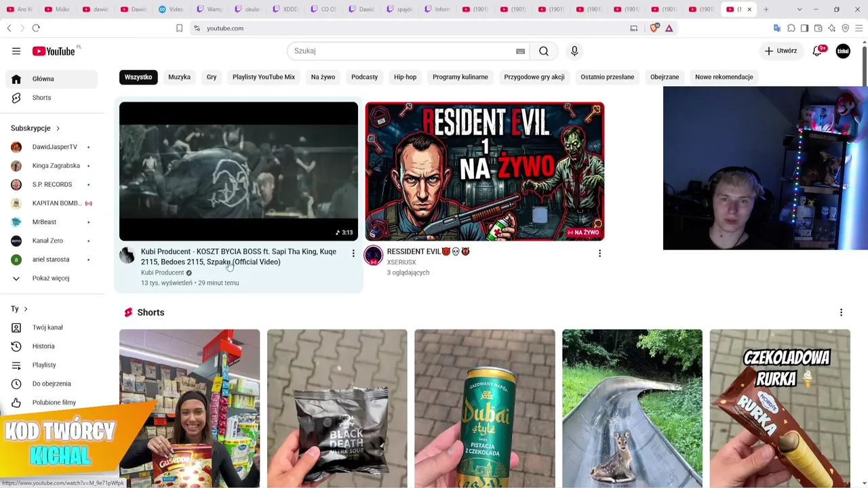This screenshot has height=488, width=868.
Task: Open the Leo AI sparkle icon
Action: point(831,28)
